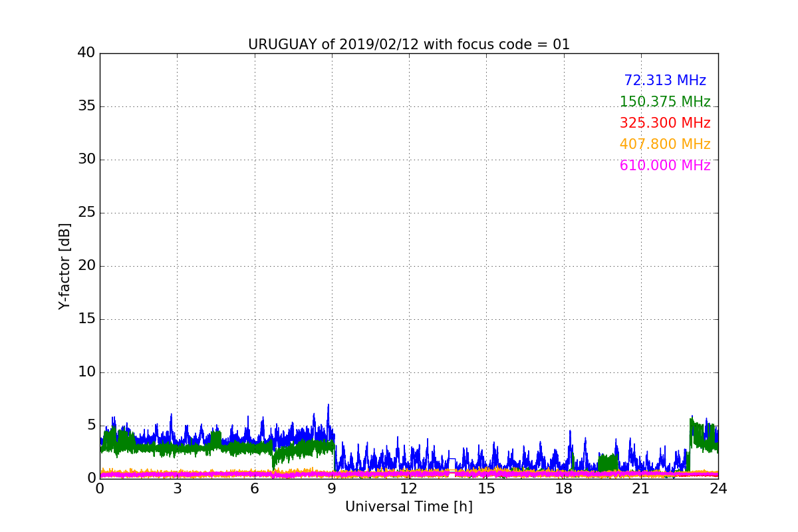Click y-axis tick label 25
The width and height of the screenshot is (798, 532).
tap(86, 212)
